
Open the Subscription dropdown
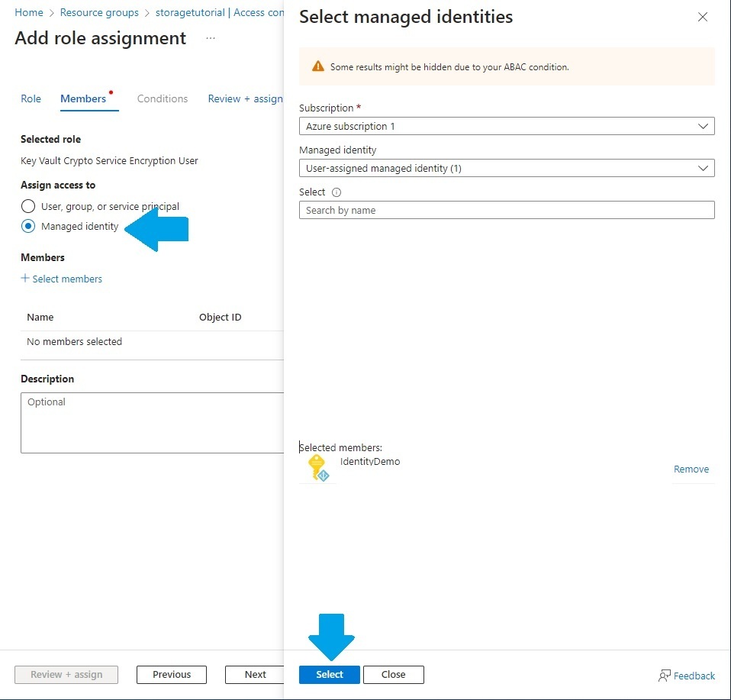coord(507,126)
